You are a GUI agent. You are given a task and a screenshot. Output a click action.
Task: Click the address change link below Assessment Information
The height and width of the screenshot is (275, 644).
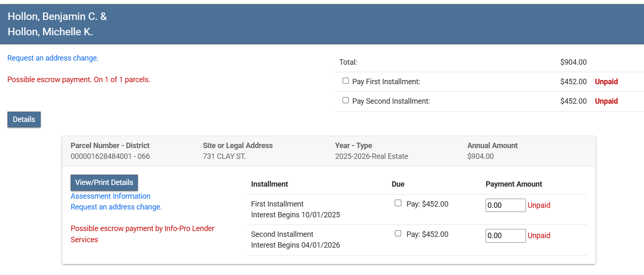pyautogui.click(x=116, y=207)
